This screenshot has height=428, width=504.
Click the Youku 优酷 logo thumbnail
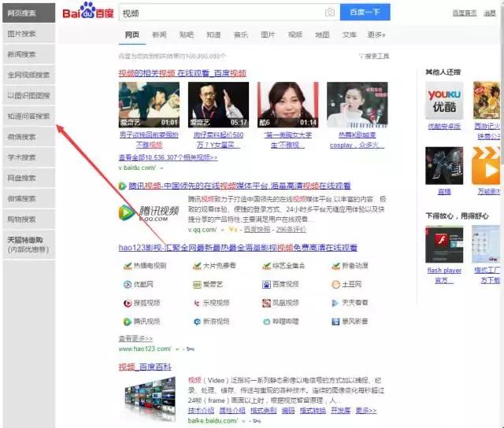444,100
